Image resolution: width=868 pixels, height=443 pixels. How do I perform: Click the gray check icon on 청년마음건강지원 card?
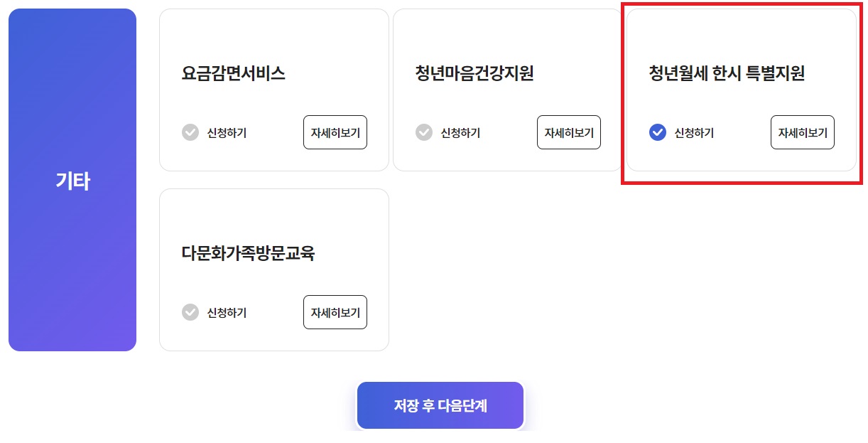coord(423,132)
